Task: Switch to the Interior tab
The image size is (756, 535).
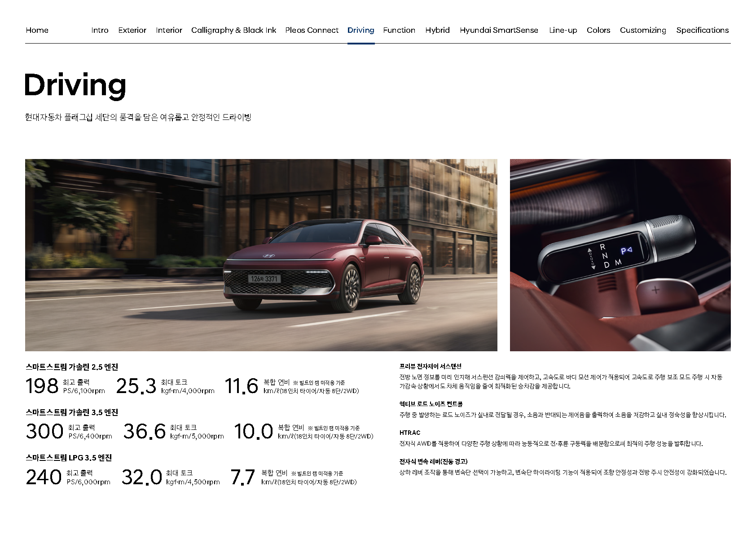Action: (x=169, y=30)
